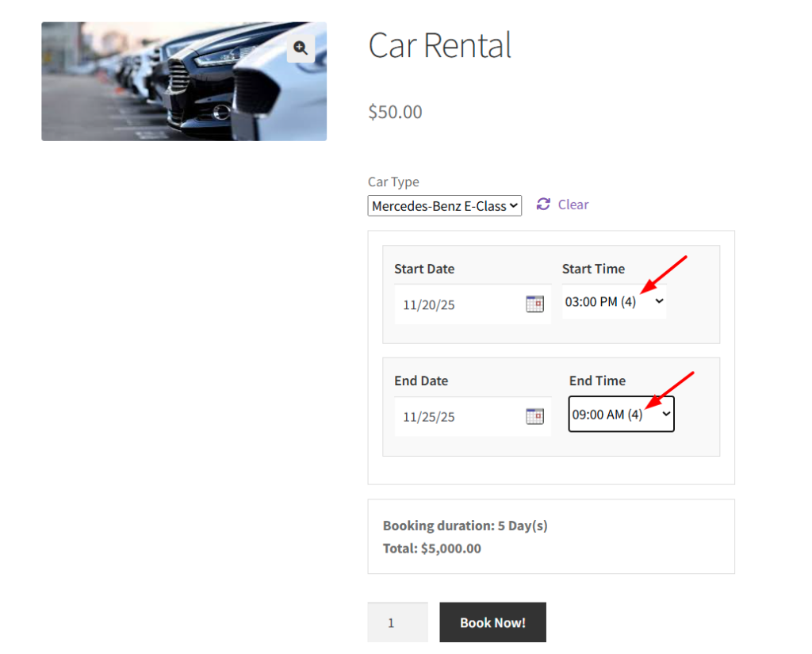Click the $50.00 price text

pos(395,112)
